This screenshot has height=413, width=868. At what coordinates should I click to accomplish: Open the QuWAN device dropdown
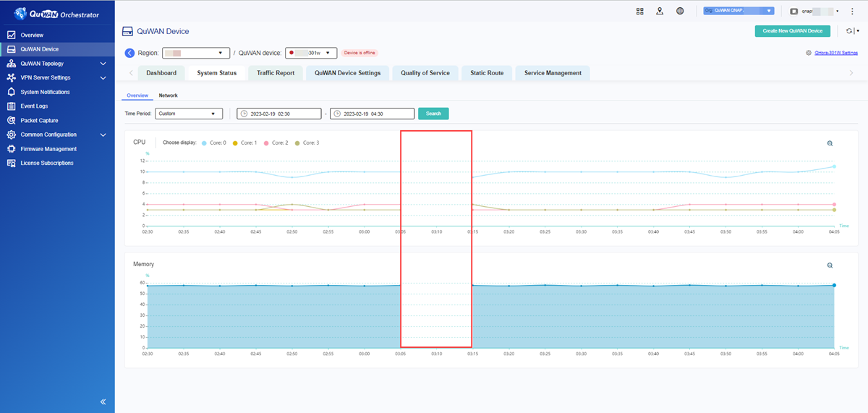pos(311,53)
